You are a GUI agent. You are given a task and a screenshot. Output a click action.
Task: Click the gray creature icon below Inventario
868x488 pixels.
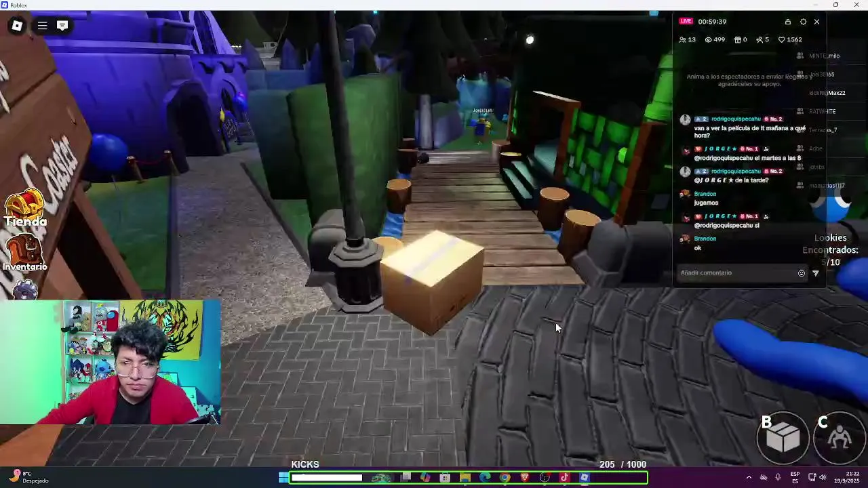click(25, 290)
